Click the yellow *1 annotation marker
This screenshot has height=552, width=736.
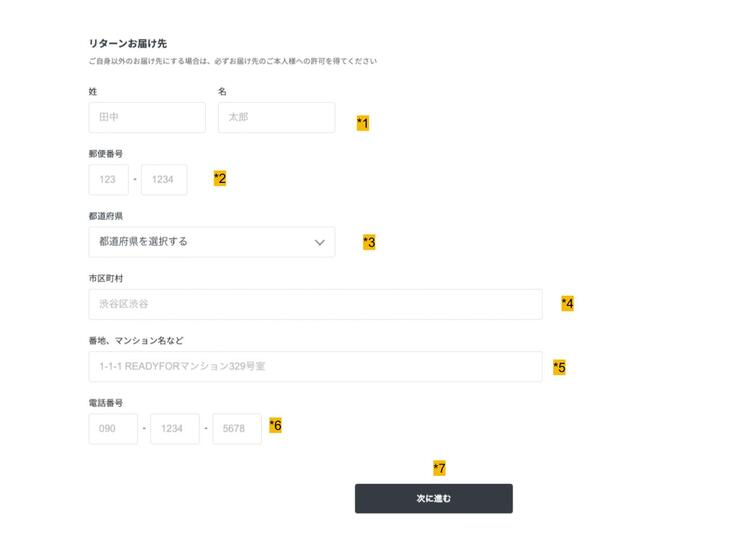click(x=363, y=123)
